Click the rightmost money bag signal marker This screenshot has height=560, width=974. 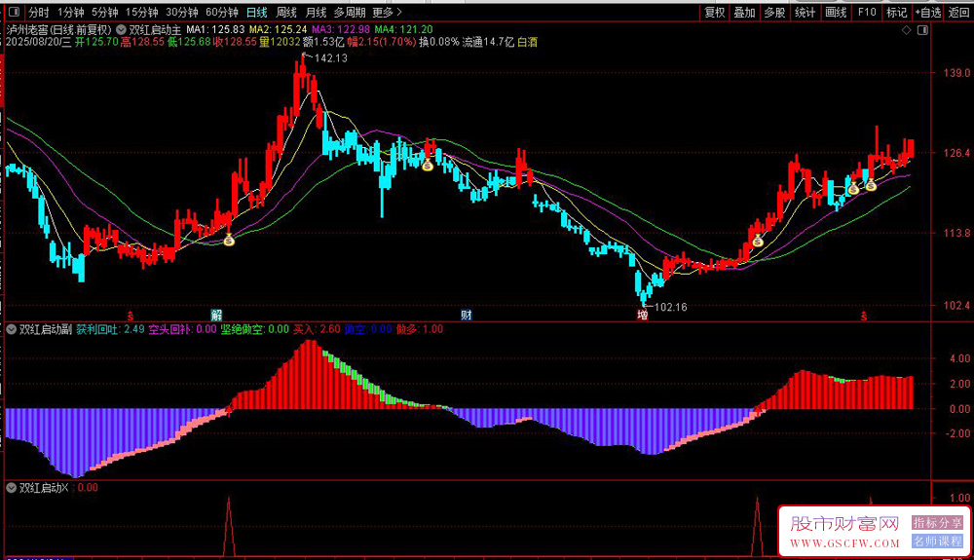(871, 184)
